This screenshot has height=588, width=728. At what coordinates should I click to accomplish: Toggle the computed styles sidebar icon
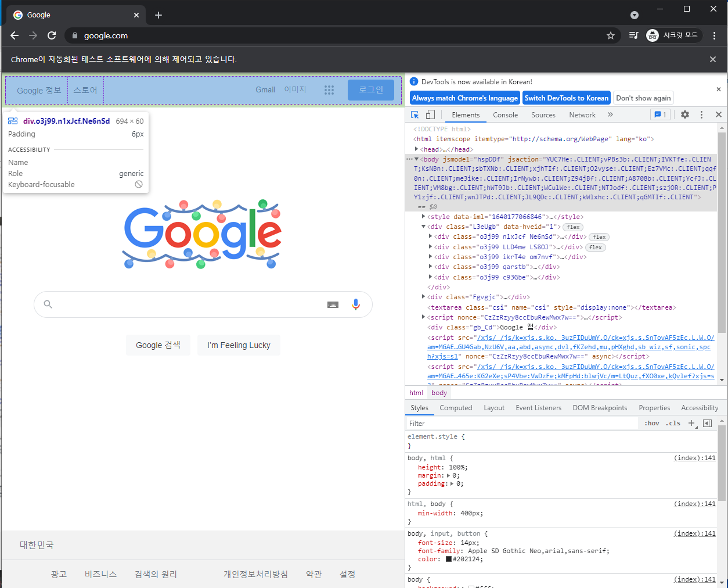coord(707,423)
